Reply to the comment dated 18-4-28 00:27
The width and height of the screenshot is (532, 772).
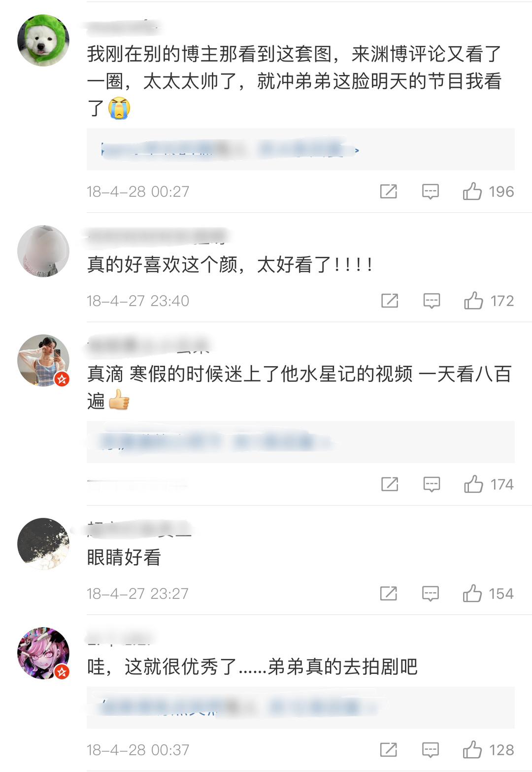click(x=431, y=192)
